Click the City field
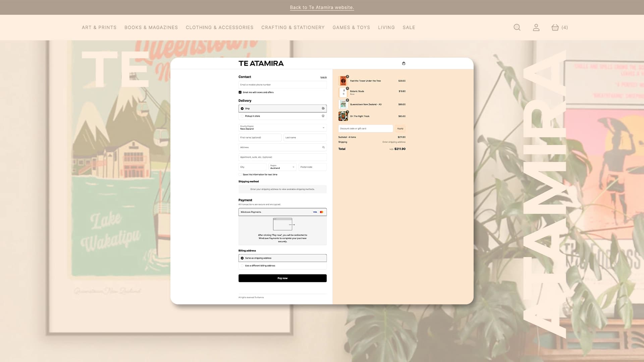 pos(252,167)
